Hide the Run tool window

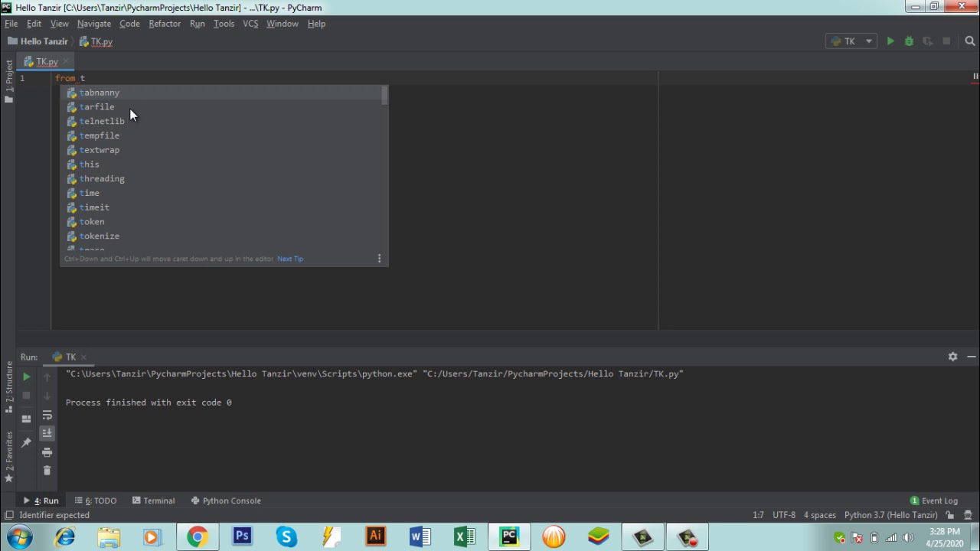[x=971, y=357]
